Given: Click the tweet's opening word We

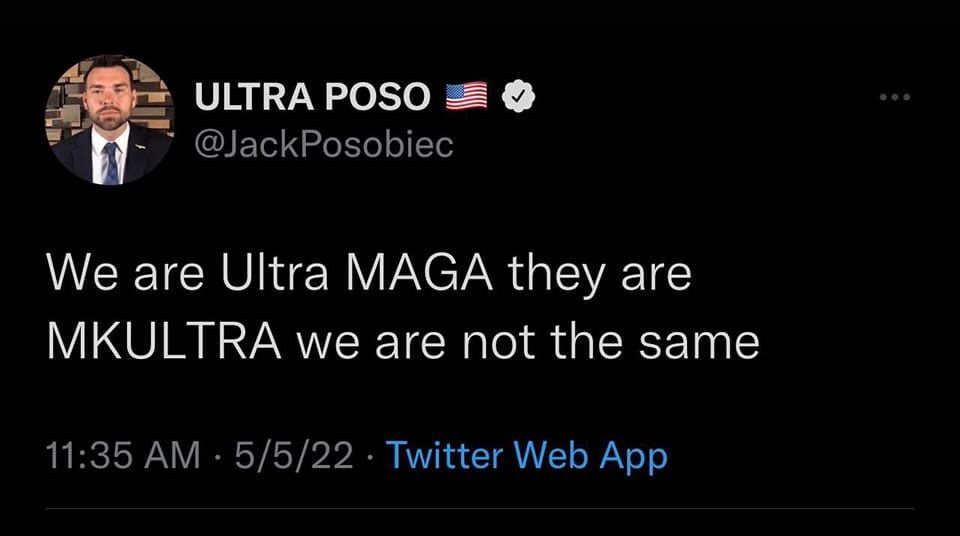Looking at the screenshot, I should 79,272.
